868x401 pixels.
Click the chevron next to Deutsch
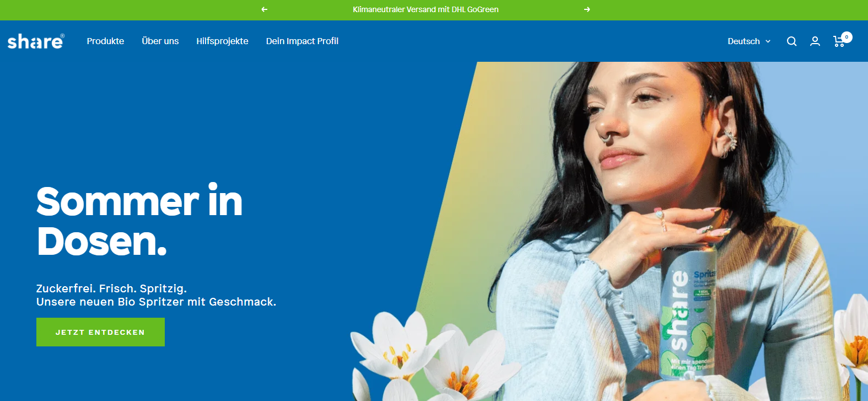click(x=768, y=41)
